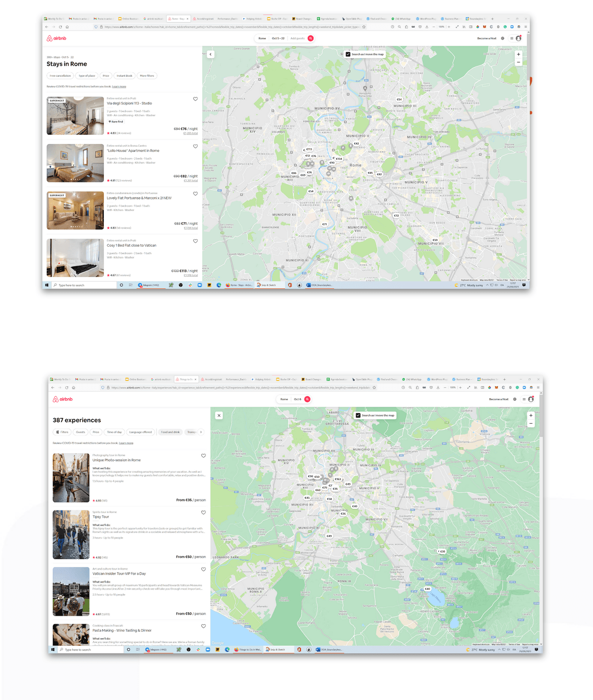Image resolution: width=593 pixels, height=700 pixels.
Task: Toggle the Food and drink filter chip
Action: pos(170,432)
